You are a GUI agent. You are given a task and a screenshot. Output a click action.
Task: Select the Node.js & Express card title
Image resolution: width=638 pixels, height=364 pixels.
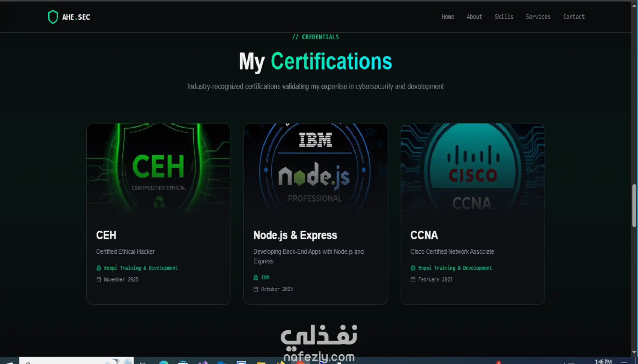coord(295,235)
